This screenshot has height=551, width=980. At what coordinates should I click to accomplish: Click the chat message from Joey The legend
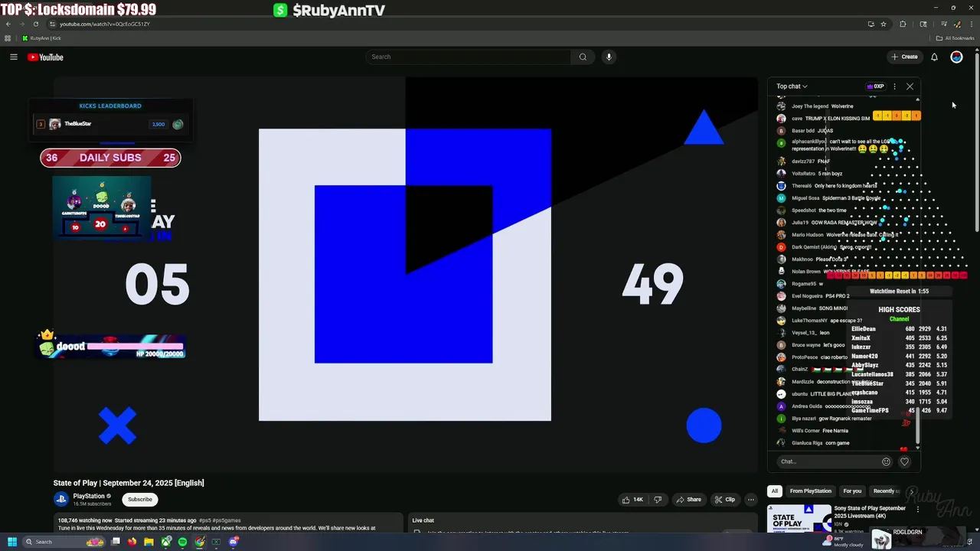[x=822, y=106]
